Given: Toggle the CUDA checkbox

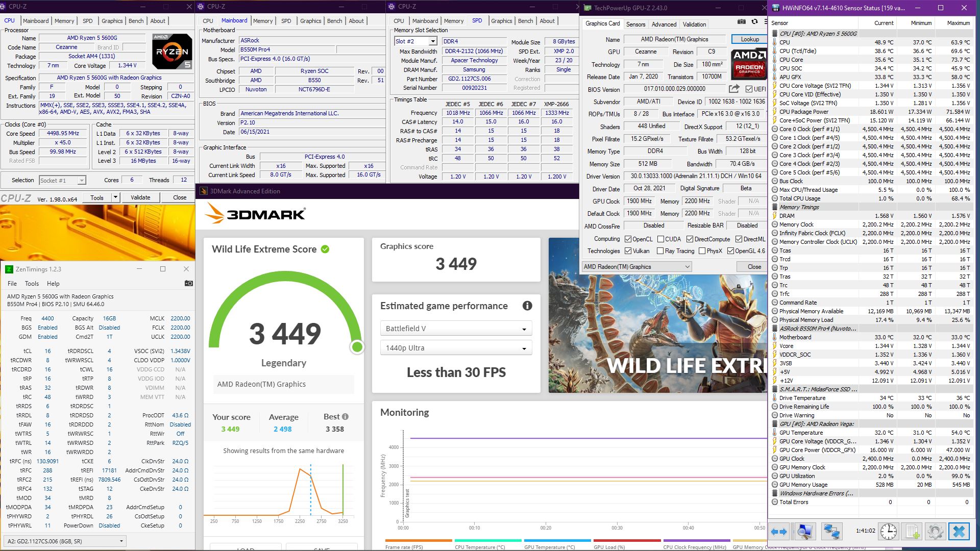Looking at the screenshot, I should tap(660, 239).
